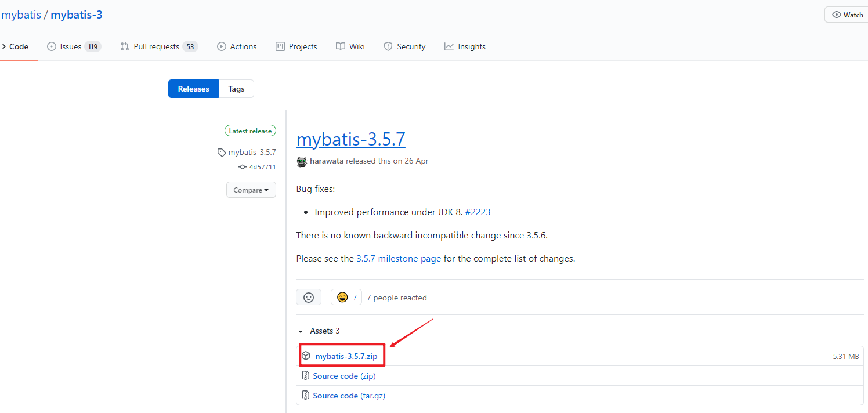Image resolution: width=868 pixels, height=413 pixels.
Task: Click the file icon beside Source code (tar.gz)
Action: pos(306,396)
